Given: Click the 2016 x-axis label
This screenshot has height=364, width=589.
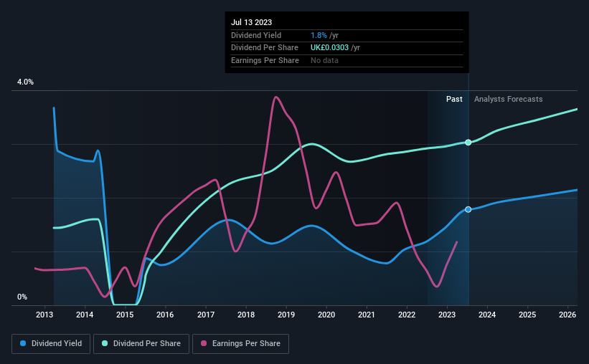Looking at the screenshot, I should pyautogui.click(x=165, y=315).
